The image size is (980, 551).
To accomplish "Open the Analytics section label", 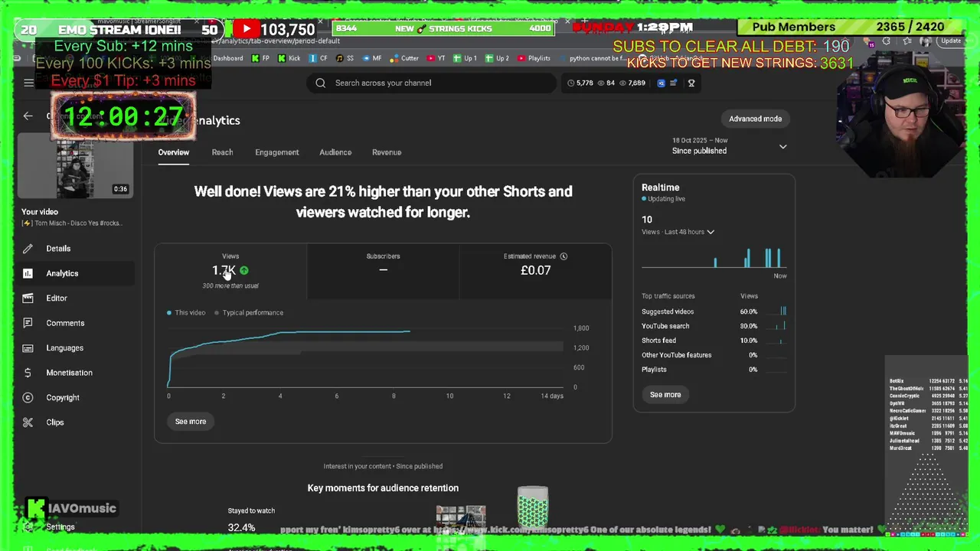I will point(62,273).
